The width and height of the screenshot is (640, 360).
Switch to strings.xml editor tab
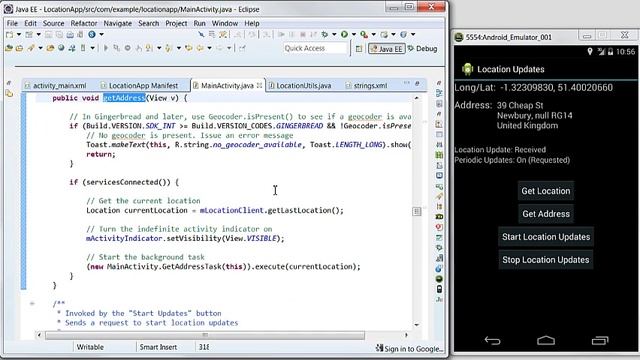coord(367,86)
